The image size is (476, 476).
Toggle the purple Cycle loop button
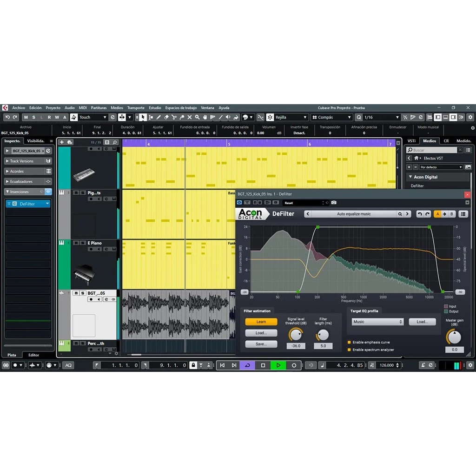[247, 365]
